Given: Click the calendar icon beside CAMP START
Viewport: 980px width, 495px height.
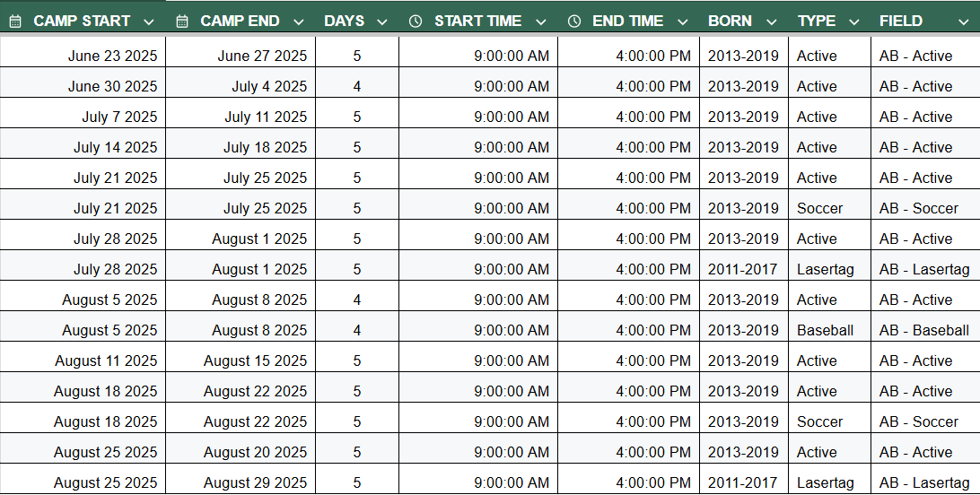Looking at the screenshot, I should click(x=15, y=22).
